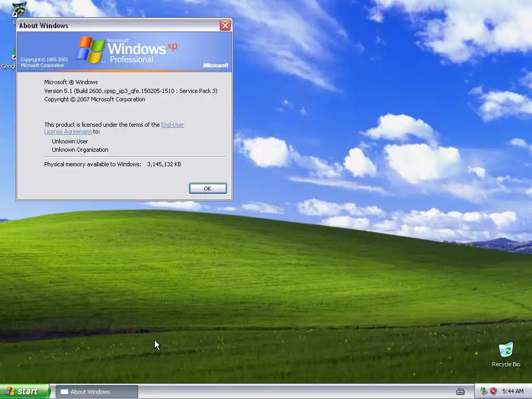Click Physical memory available to Windows label

(92, 164)
